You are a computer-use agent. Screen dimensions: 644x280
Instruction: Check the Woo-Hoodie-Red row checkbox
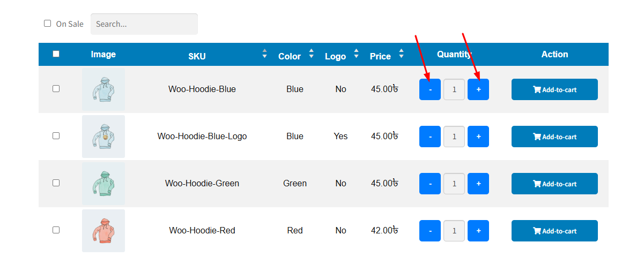click(56, 230)
